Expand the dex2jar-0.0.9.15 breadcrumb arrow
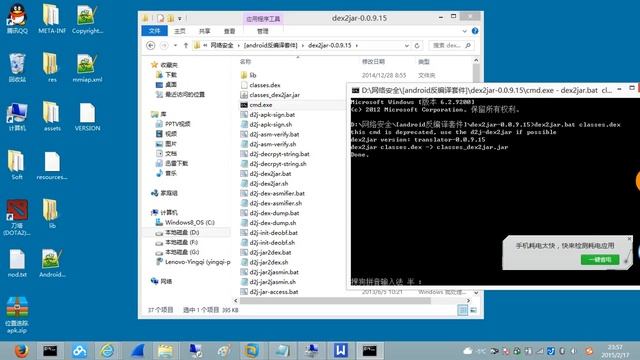 (357, 45)
